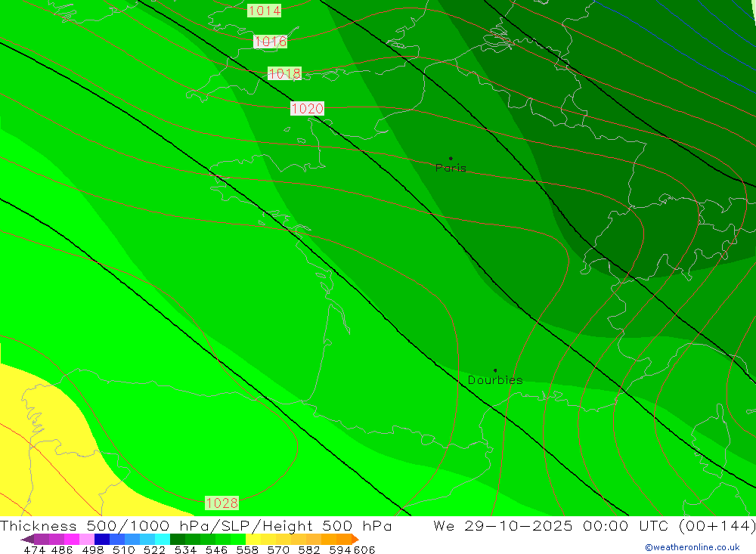Click the 1020 isobar pressure label
The height and width of the screenshot is (554, 756).
[307, 109]
